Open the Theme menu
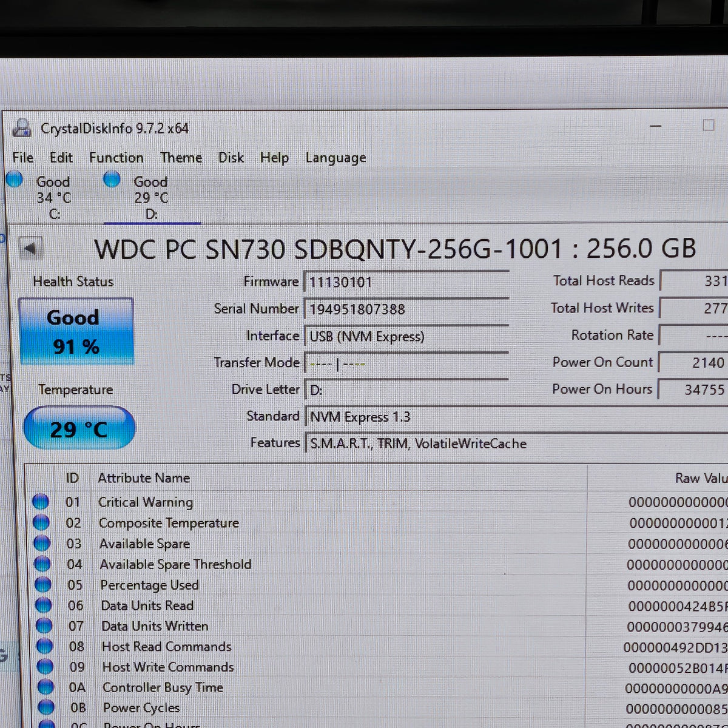Viewport: 728px width, 728px height. coord(181,158)
